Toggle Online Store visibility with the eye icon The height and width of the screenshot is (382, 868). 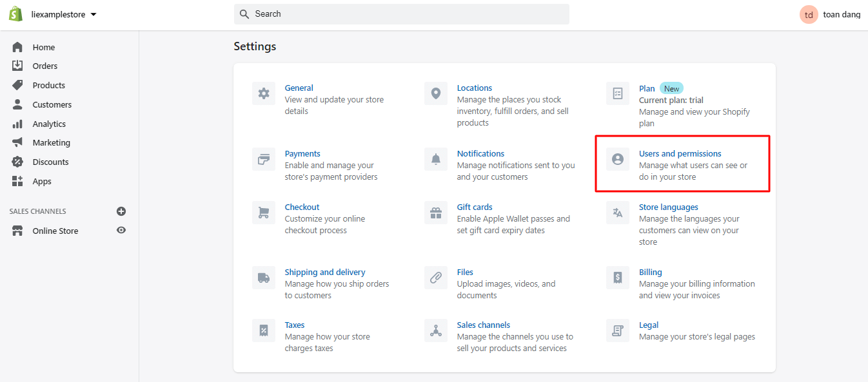coord(121,230)
